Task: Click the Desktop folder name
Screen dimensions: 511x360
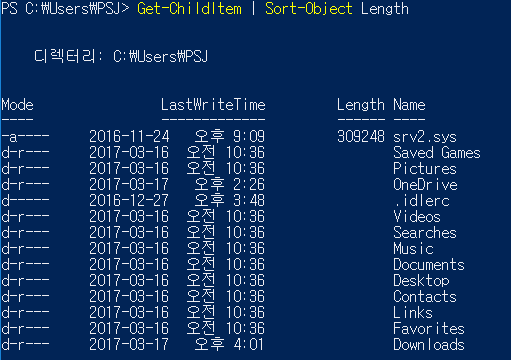Action: 421,281
